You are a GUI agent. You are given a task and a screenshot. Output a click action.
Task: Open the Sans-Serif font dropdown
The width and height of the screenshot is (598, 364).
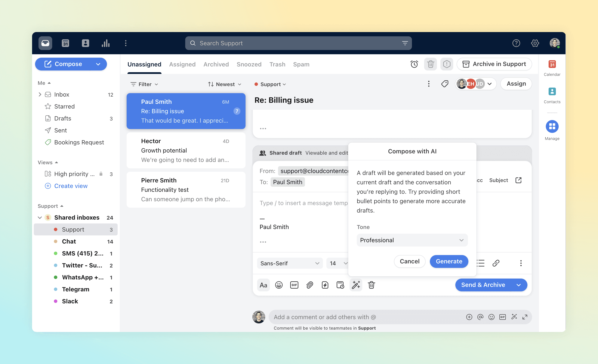(290, 263)
